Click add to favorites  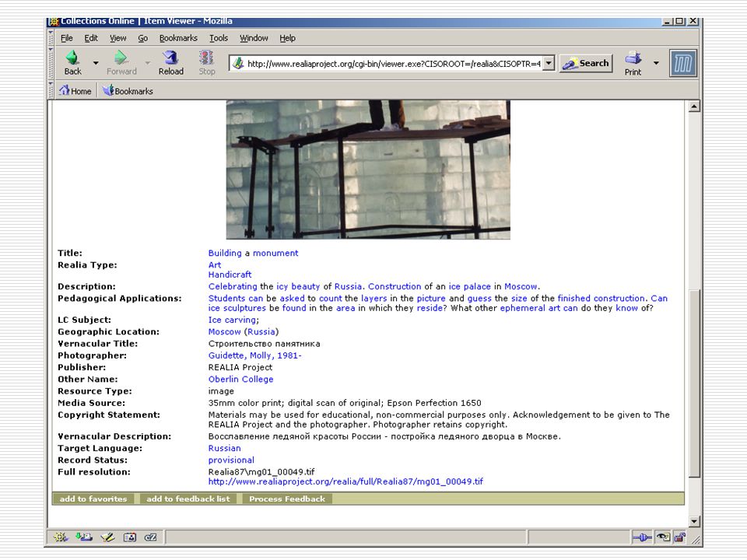[x=93, y=499]
